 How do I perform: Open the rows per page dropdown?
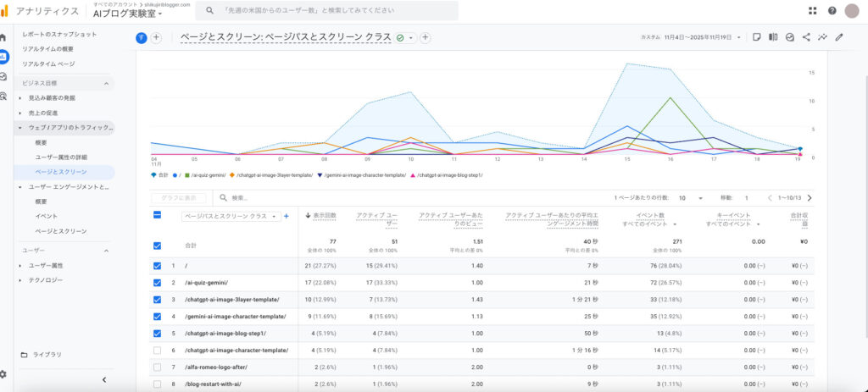point(690,197)
